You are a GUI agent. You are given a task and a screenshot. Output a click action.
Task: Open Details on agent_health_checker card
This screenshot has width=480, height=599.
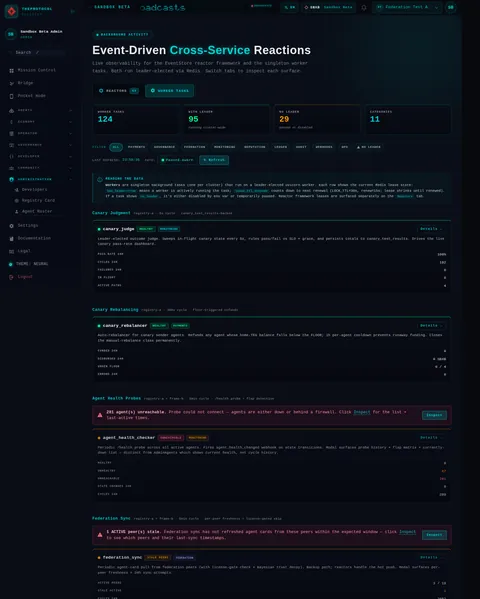point(431,438)
